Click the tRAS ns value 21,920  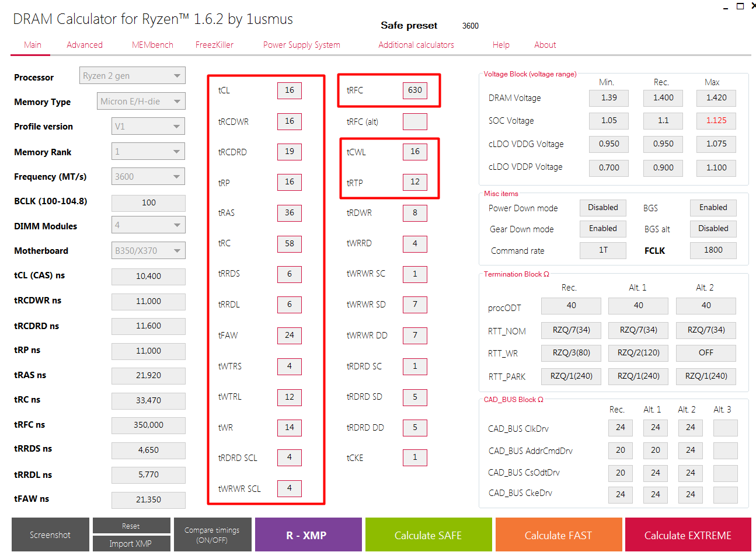[x=148, y=376]
